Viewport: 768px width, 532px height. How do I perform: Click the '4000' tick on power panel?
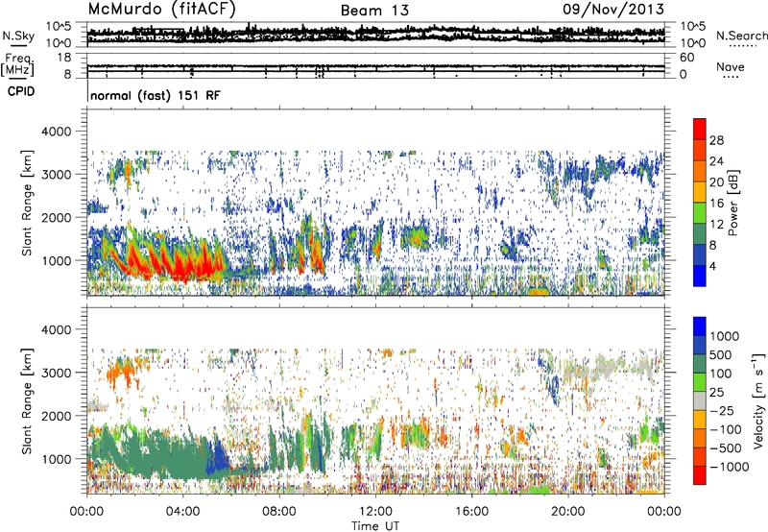[57, 132]
